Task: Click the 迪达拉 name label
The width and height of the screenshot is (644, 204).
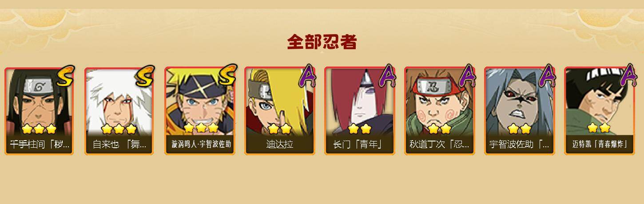Action: coord(279,145)
